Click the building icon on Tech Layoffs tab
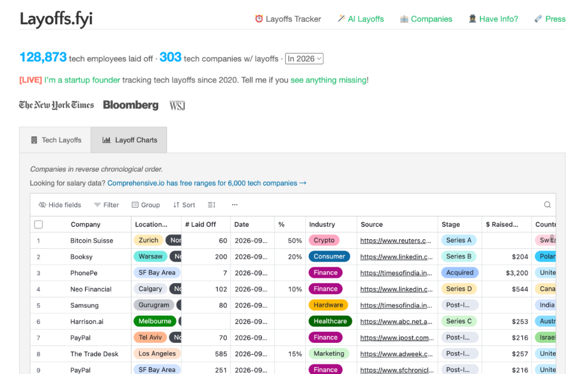Viewport: 588px width, 374px height. pyautogui.click(x=34, y=140)
